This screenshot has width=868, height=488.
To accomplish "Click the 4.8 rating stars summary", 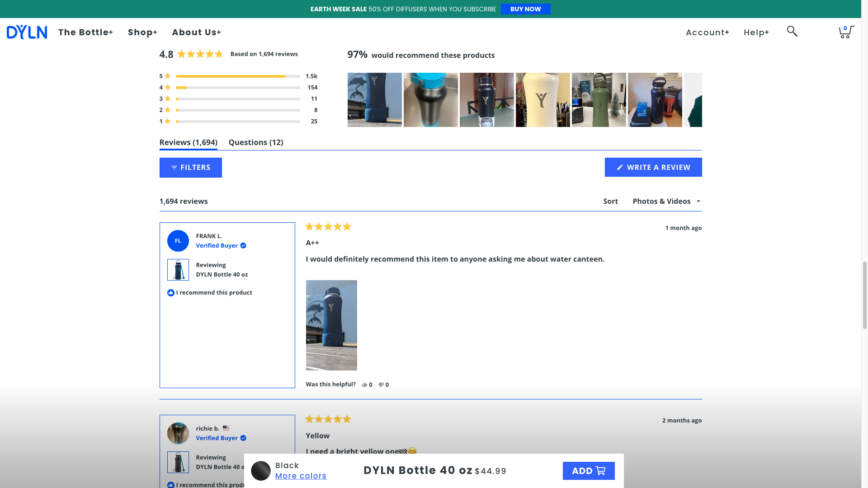I will (200, 54).
